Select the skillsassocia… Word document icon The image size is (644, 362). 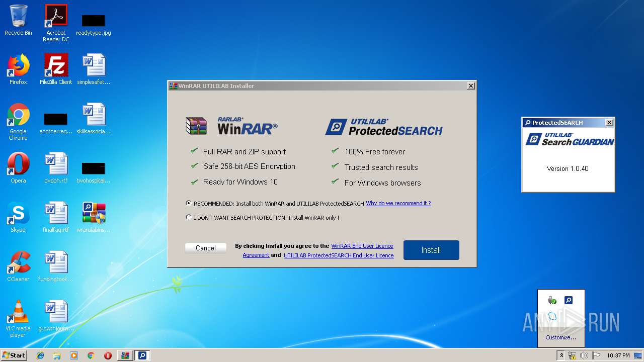click(x=94, y=119)
